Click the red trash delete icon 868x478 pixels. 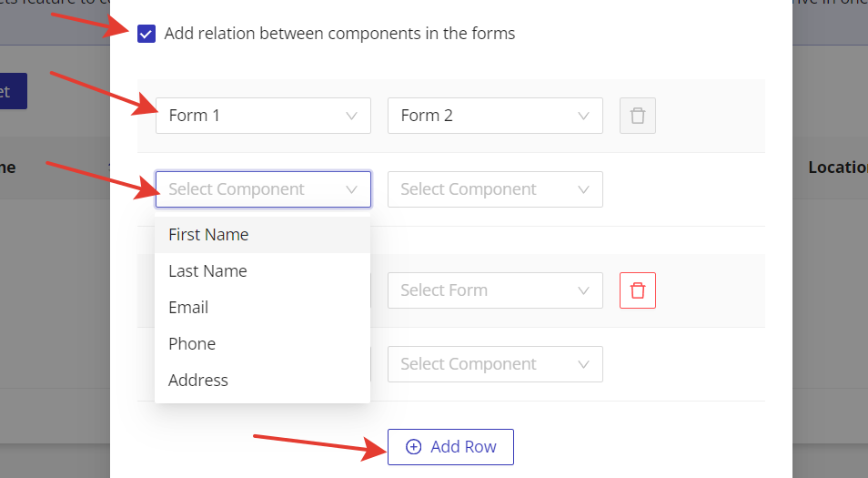coord(638,290)
